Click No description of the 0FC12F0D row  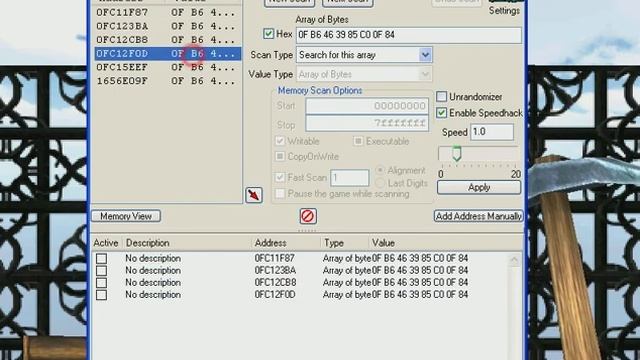click(x=153, y=295)
